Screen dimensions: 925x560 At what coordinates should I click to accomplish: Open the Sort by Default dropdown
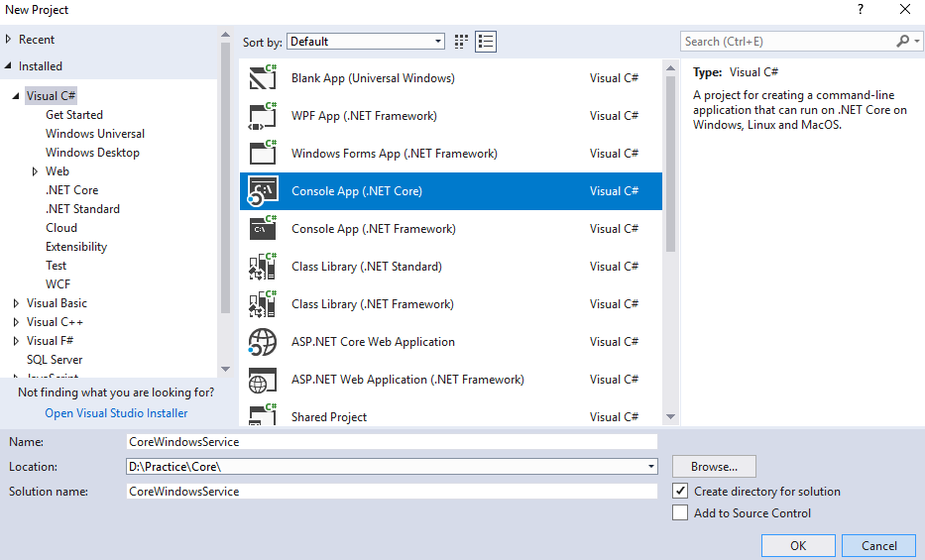tap(366, 42)
